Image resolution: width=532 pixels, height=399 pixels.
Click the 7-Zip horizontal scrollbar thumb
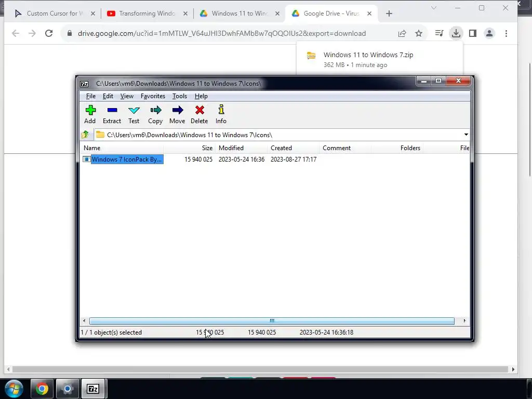272,321
